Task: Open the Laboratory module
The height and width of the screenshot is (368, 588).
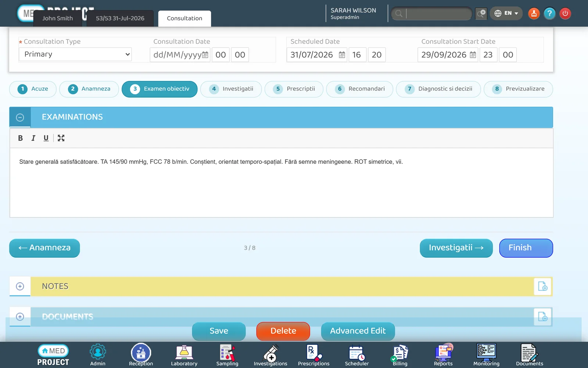Action: [x=184, y=355]
